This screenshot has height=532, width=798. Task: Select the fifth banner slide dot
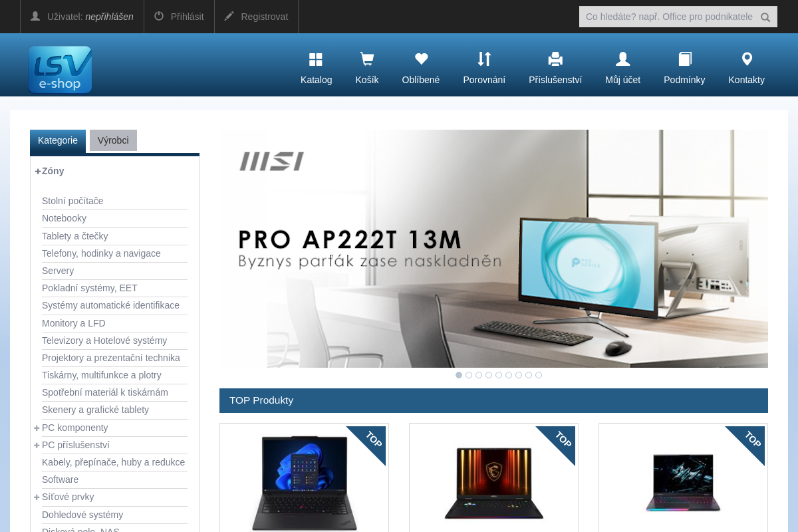(x=499, y=375)
